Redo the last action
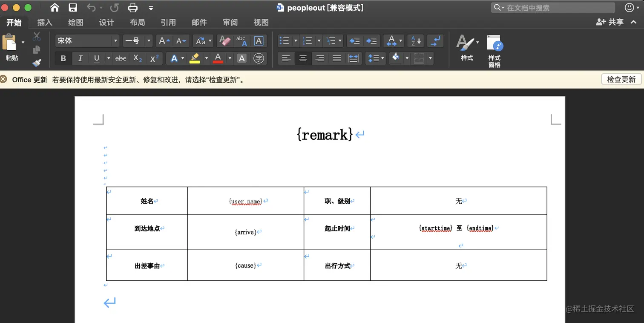 click(x=114, y=7)
